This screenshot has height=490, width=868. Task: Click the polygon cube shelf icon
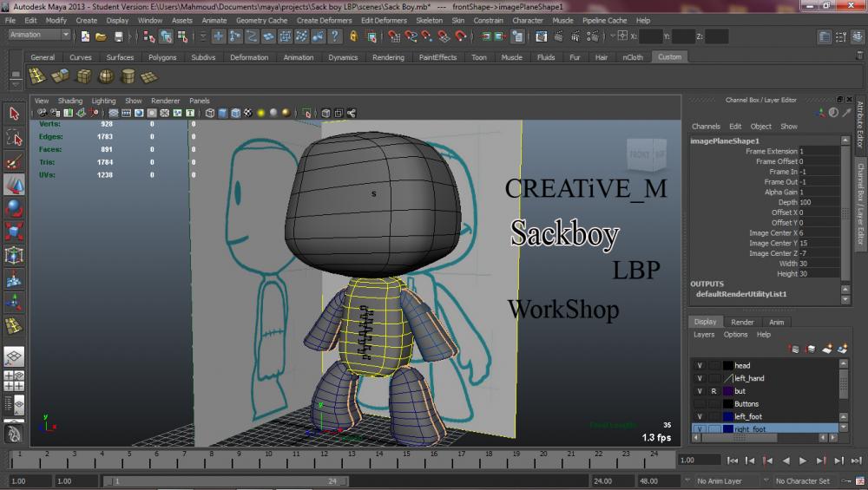click(x=83, y=76)
